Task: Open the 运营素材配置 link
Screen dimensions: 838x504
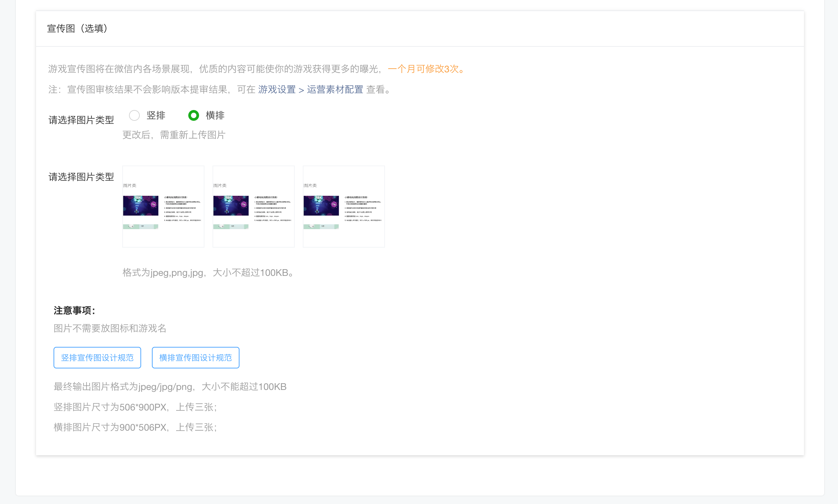Action: (x=335, y=89)
